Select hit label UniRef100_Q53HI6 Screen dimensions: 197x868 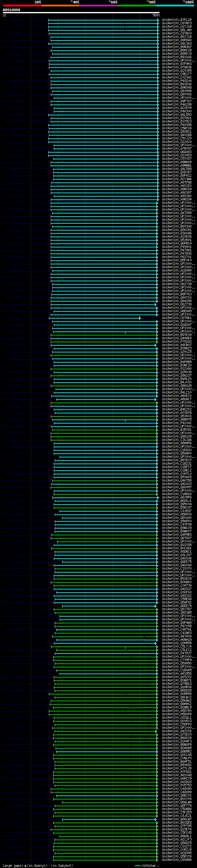point(177,416)
